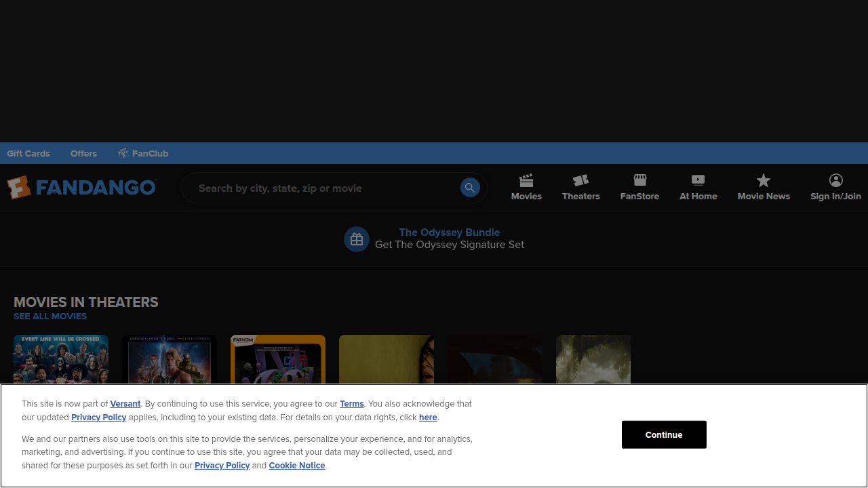
Task: Open the Movies menu
Action: [x=526, y=188]
